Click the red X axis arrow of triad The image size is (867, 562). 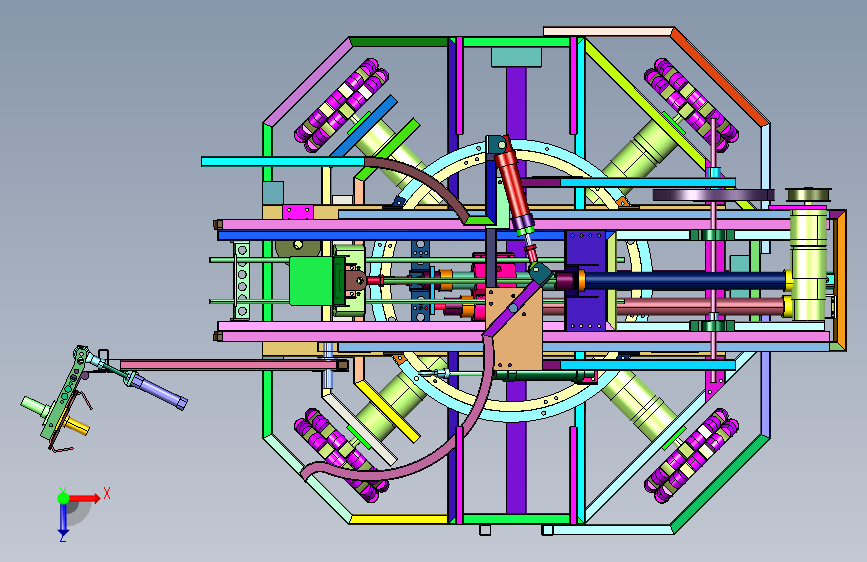click(85, 498)
